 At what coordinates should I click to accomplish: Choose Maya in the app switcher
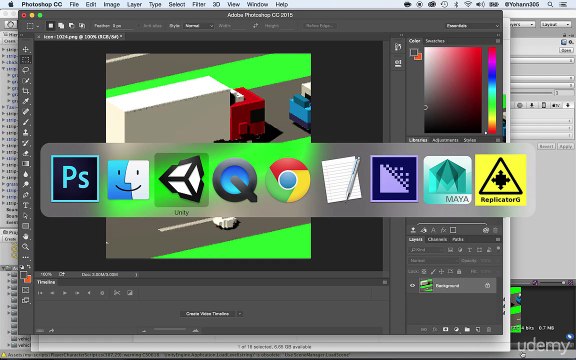click(447, 180)
